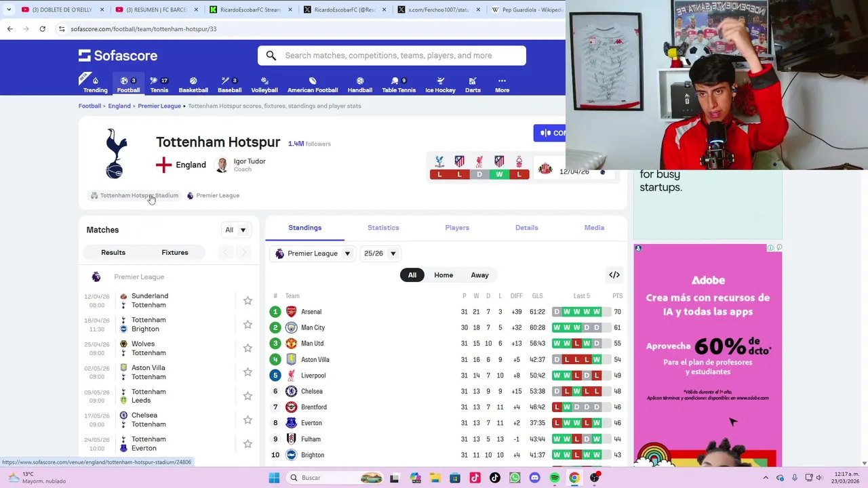Click the Tottenham Hotspur crest image
This screenshot has width=868, height=488.
coord(116,154)
